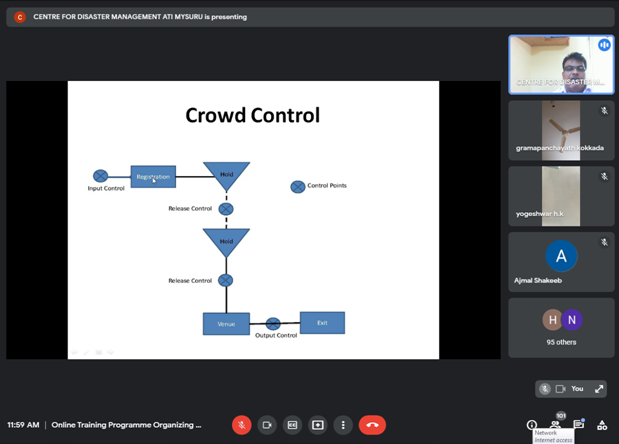Click the Venue box in the slide

coord(226,324)
